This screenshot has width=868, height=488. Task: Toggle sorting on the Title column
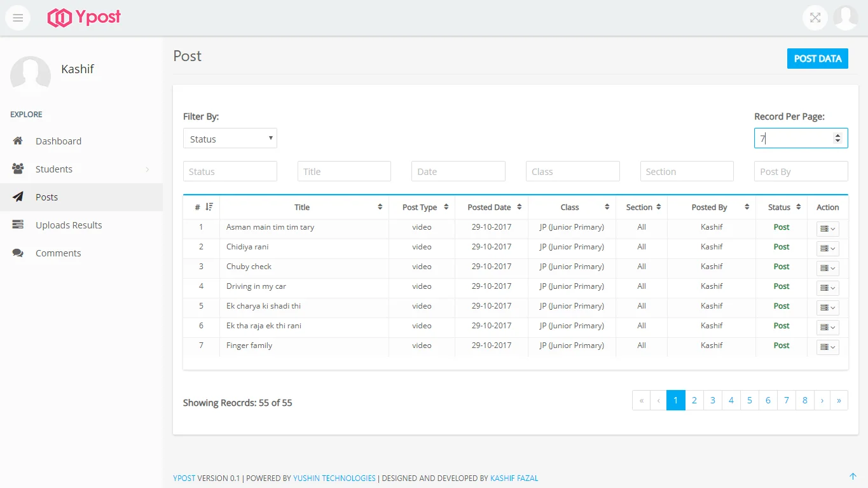point(380,207)
